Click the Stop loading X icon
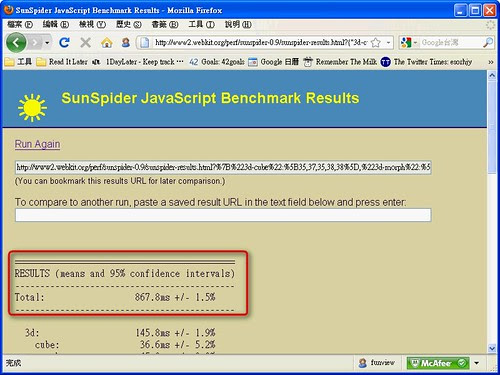The height and width of the screenshot is (375, 500). click(86, 42)
